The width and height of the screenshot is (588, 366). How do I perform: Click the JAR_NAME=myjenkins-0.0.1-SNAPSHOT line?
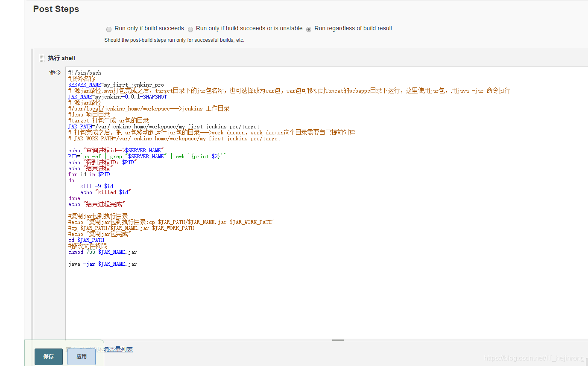tap(118, 97)
